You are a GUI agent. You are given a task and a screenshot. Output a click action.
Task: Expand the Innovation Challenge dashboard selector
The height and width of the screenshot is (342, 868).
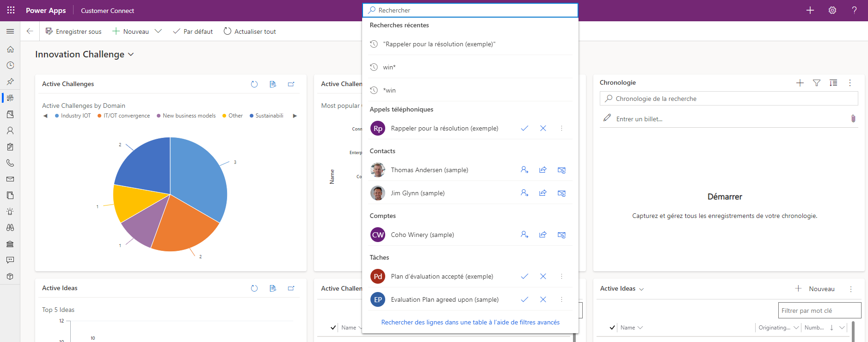pyautogui.click(x=131, y=54)
